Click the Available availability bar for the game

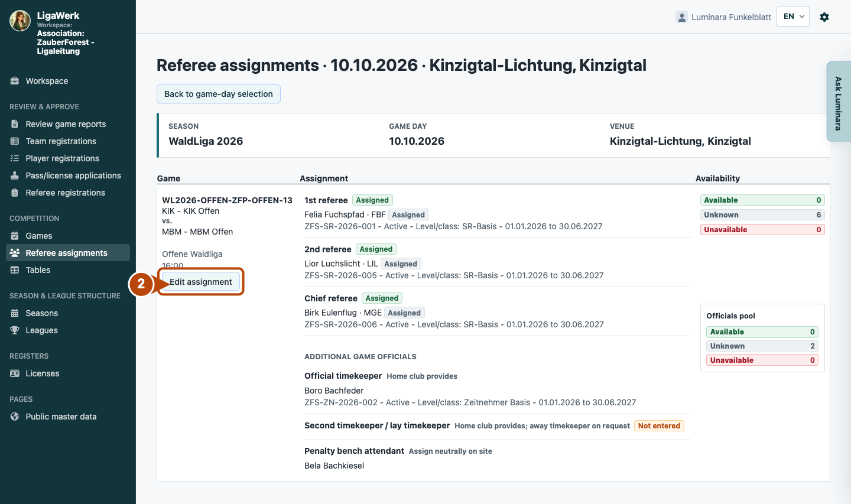(762, 200)
